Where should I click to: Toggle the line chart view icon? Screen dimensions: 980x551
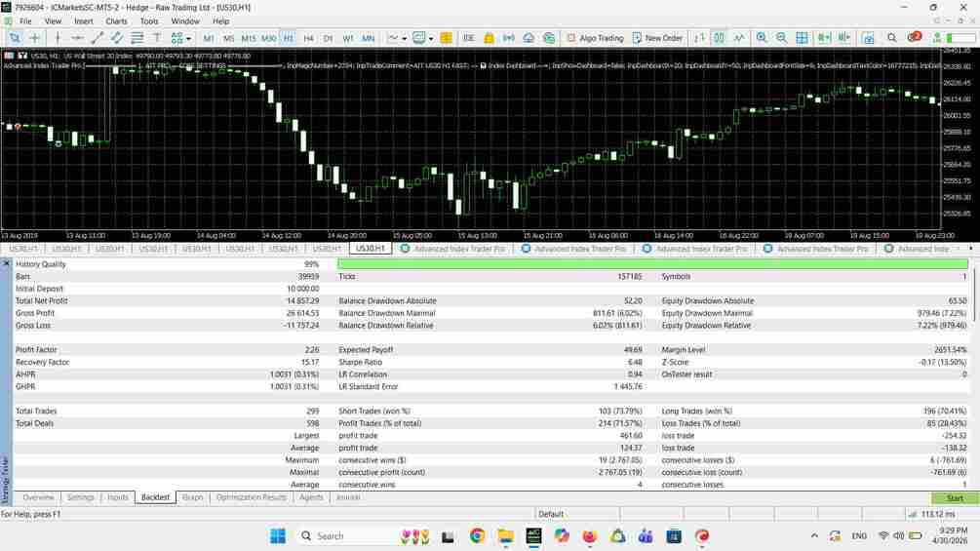(x=739, y=38)
